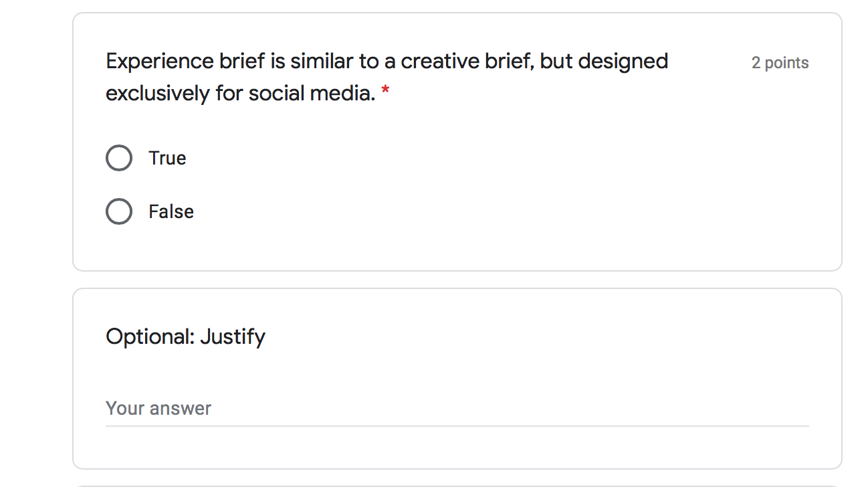Click the gap between the two question cards
Image resolution: width=868 pixels, height=487 pixels.
click(x=457, y=280)
